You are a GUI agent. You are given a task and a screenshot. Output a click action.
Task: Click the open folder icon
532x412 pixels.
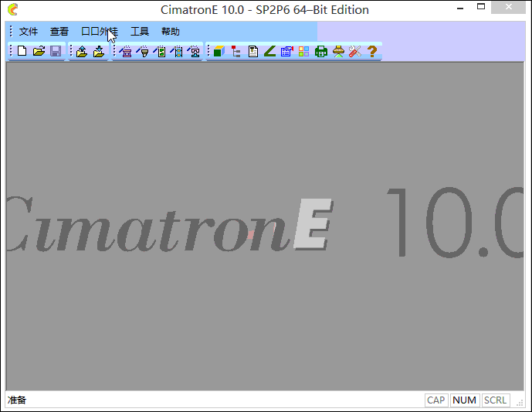point(39,51)
